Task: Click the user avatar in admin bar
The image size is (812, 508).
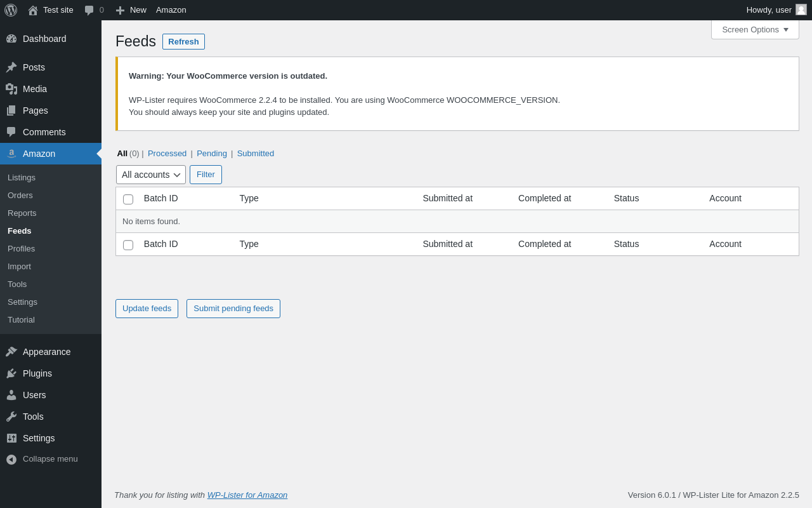Action: (x=801, y=10)
